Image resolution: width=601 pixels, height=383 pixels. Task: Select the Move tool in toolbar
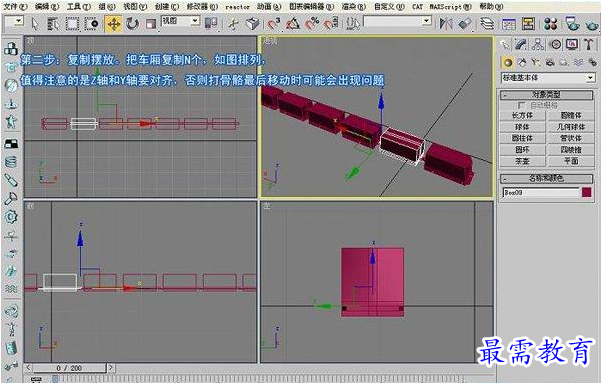click(114, 24)
